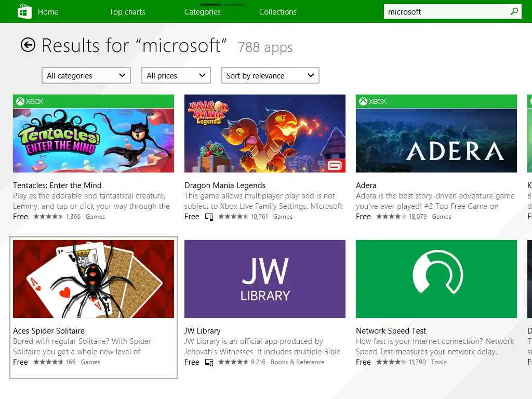Click the 1,366 rating count for Tentacles

click(x=73, y=217)
